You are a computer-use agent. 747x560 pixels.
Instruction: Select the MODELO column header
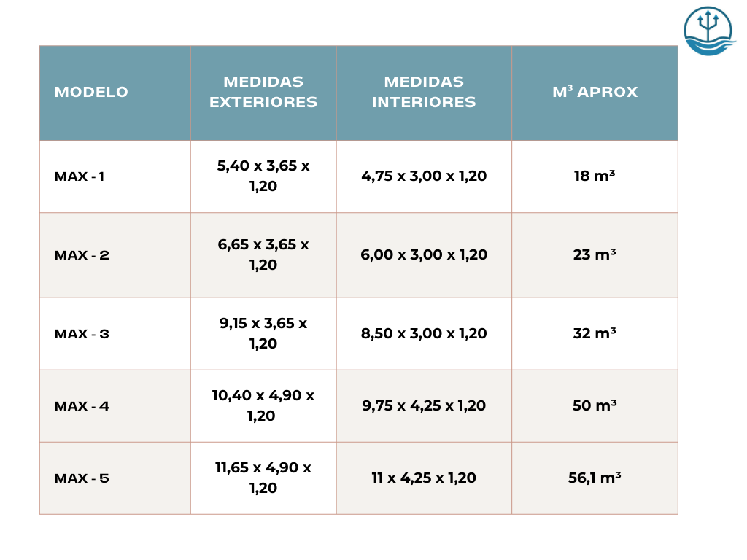tap(91, 93)
